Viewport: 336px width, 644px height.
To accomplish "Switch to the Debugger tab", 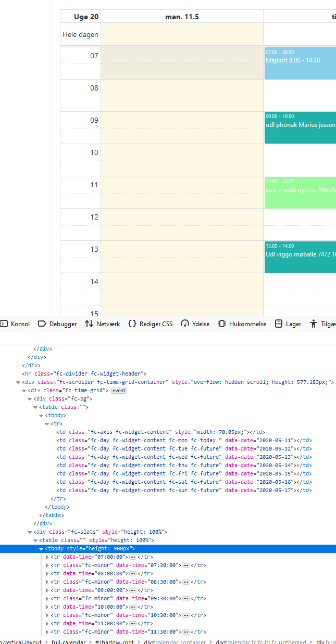I will [x=57, y=324].
